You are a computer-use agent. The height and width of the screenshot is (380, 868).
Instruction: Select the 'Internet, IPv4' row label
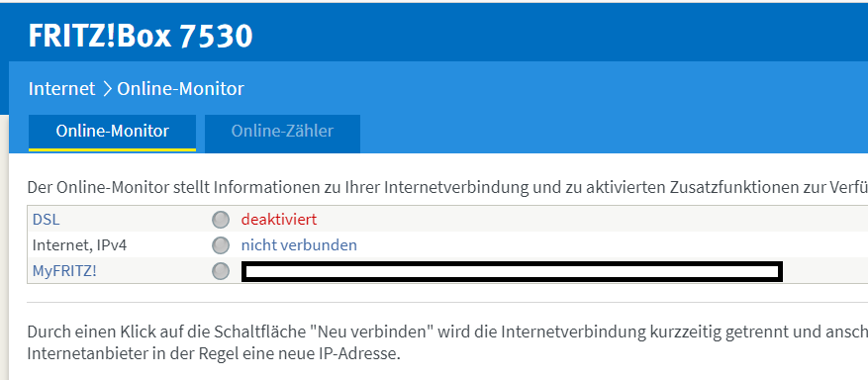pyautogui.click(x=80, y=245)
